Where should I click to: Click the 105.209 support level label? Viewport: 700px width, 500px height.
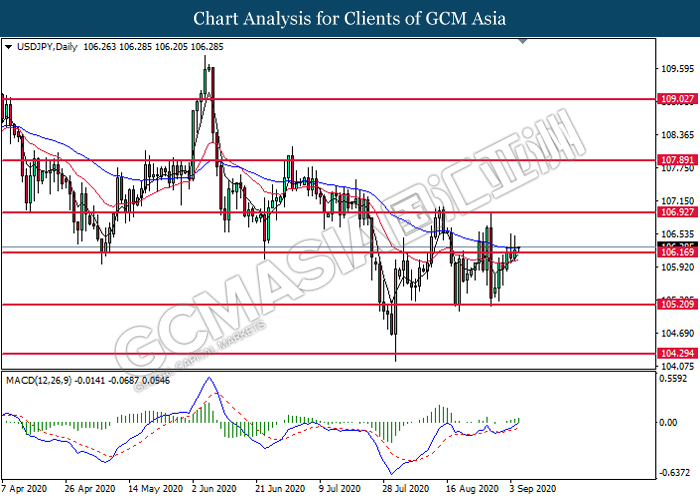pyautogui.click(x=677, y=304)
